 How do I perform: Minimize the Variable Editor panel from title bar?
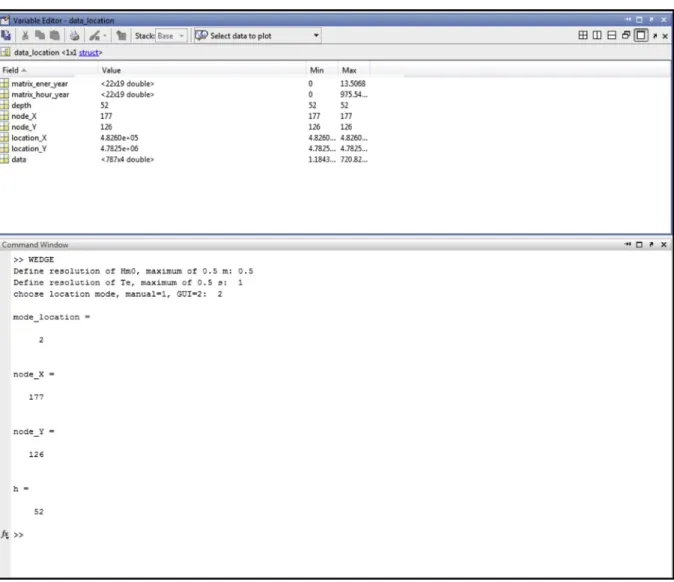pyautogui.click(x=628, y=19)
